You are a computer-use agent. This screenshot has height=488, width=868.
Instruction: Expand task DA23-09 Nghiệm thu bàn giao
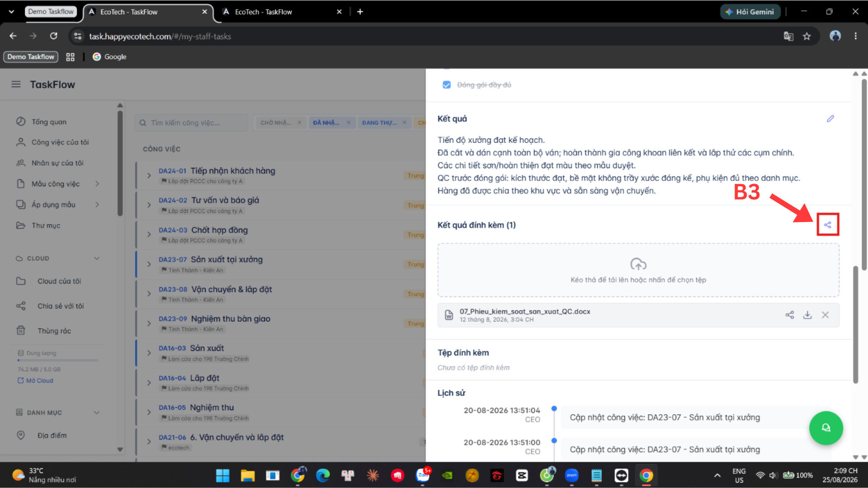[149, 323]
